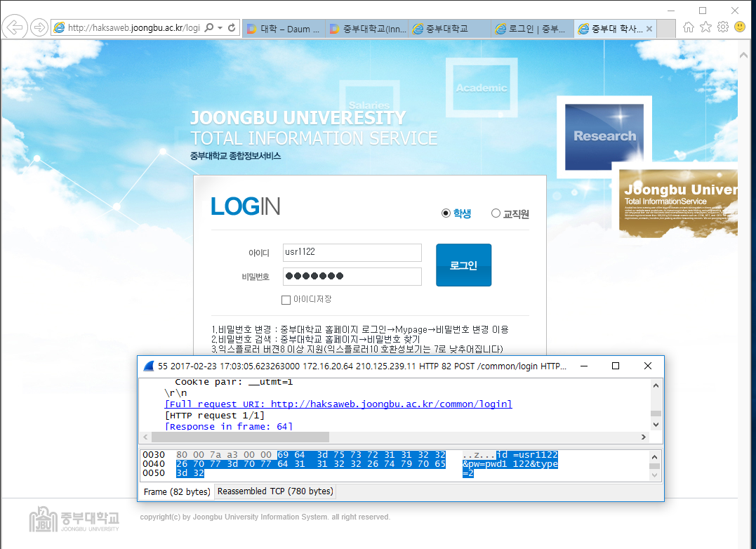Click the browser Forward arrow button
The image size is (756, 549).
click(x=39, y=27)
